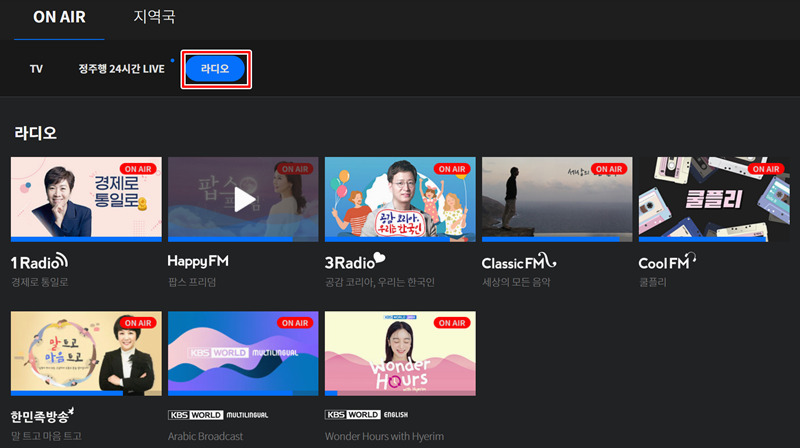The height and width of the screenshot is (448, 800).
Task: Click ON AIR badge on CoolFM card
Action: point(766,169)
